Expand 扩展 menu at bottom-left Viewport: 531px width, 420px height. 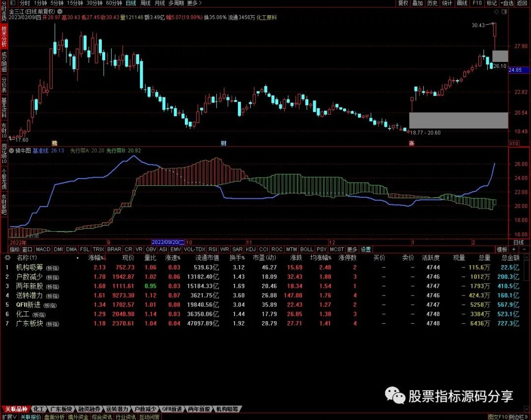tap(9, 417)
